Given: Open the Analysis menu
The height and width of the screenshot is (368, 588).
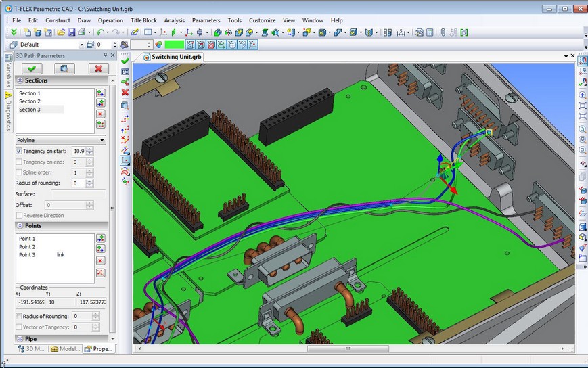Looking at the screenshot, I should click(x=174, y=20).
